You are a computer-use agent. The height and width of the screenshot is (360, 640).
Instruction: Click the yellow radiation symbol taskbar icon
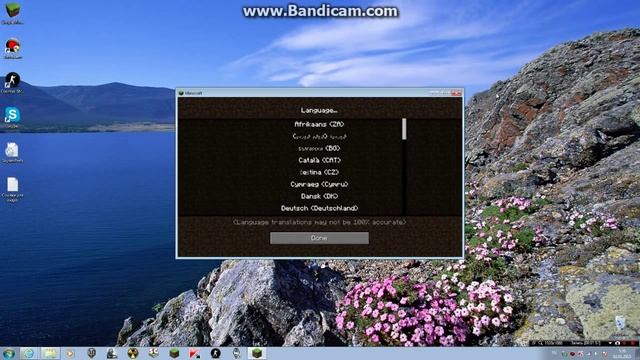click(133, 353)
